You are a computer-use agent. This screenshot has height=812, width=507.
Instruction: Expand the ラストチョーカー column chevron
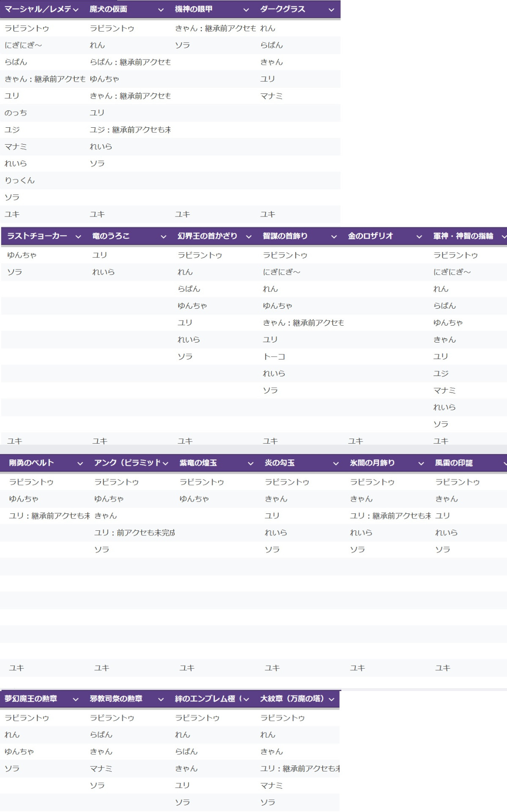78,236
